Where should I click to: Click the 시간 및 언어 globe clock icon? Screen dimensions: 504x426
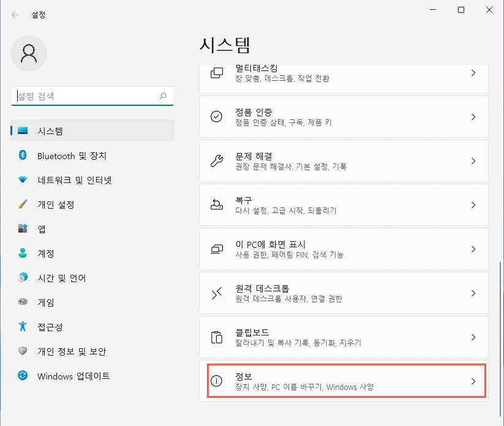click(x=23, y=277)
